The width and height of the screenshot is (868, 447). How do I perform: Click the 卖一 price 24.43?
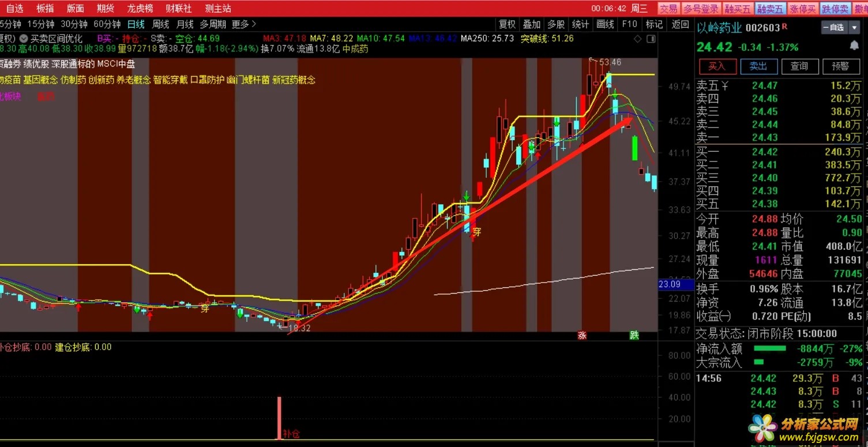point(765,138)
